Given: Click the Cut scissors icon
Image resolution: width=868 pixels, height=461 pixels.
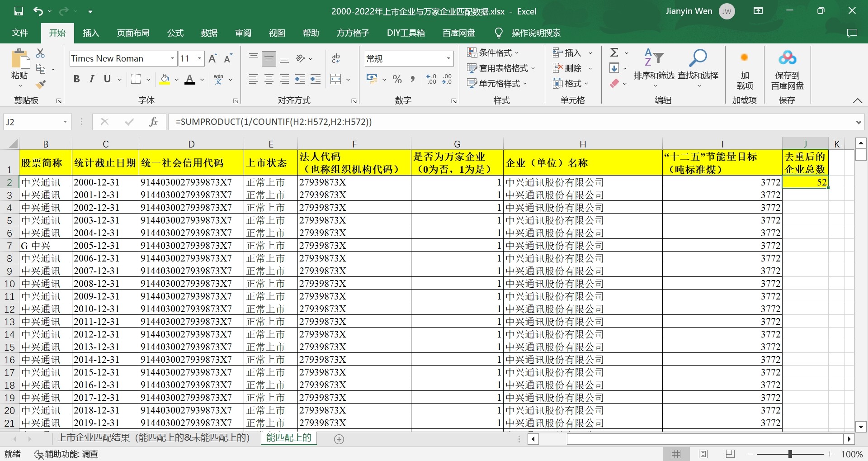Looking at the screenshot, I should point(40,53).
